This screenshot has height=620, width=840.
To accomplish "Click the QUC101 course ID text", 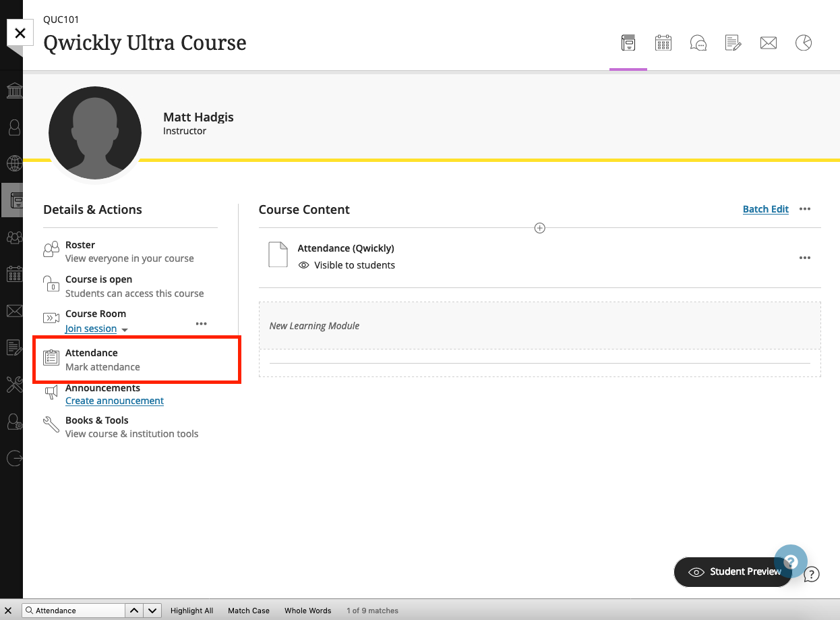I will coord(61,20).
